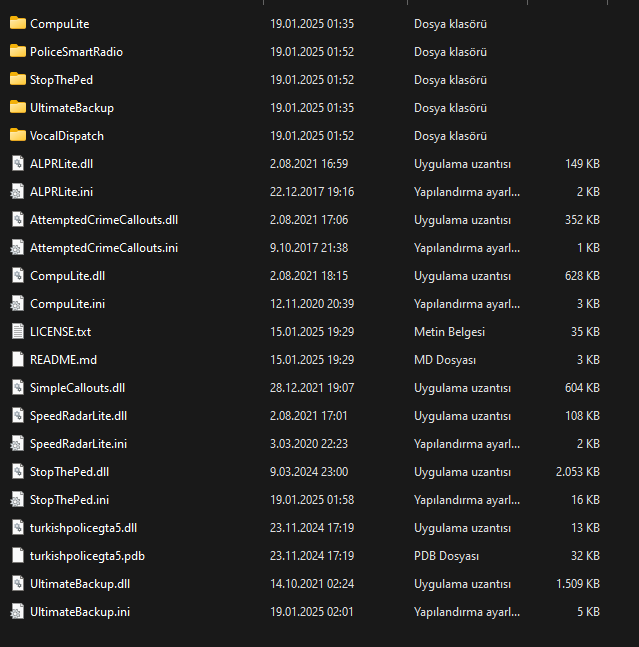
Task: Click the 352 KB size value
Action: tap(582, 220)
